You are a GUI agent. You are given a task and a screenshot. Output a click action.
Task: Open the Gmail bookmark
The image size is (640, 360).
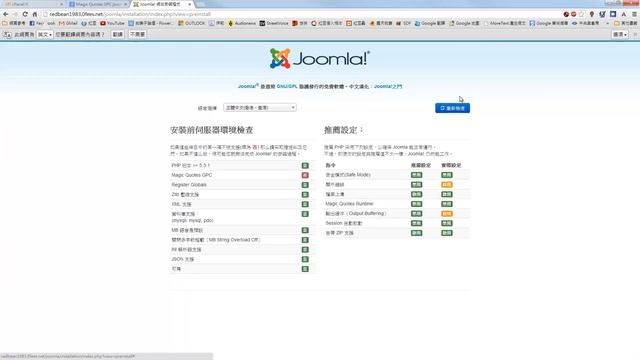click(x=68, y=23)
